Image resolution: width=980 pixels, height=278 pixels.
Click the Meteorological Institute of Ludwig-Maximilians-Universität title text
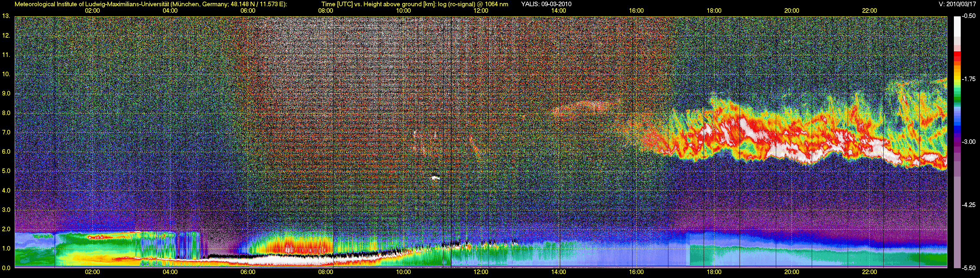pos(151,4)
